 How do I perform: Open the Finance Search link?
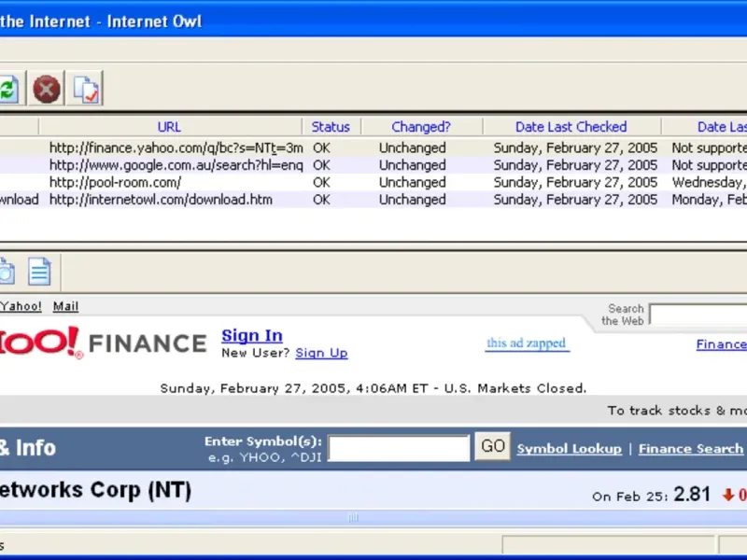[x=691, y=449]
